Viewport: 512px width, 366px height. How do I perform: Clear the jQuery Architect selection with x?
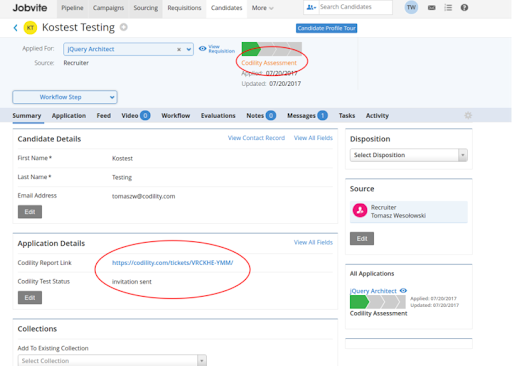click(x=179, y=49)
